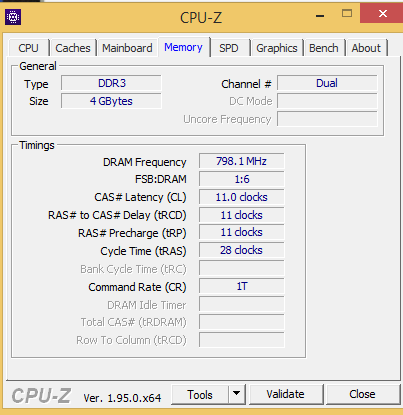Screen dimensions: 403x415
Task: Click the Tools button
Action: (200, 395)
